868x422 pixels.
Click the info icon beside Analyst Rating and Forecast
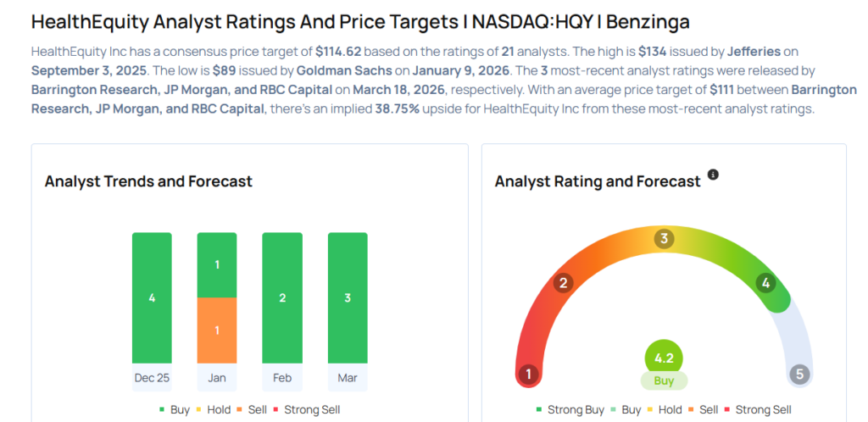coord(713,175)
